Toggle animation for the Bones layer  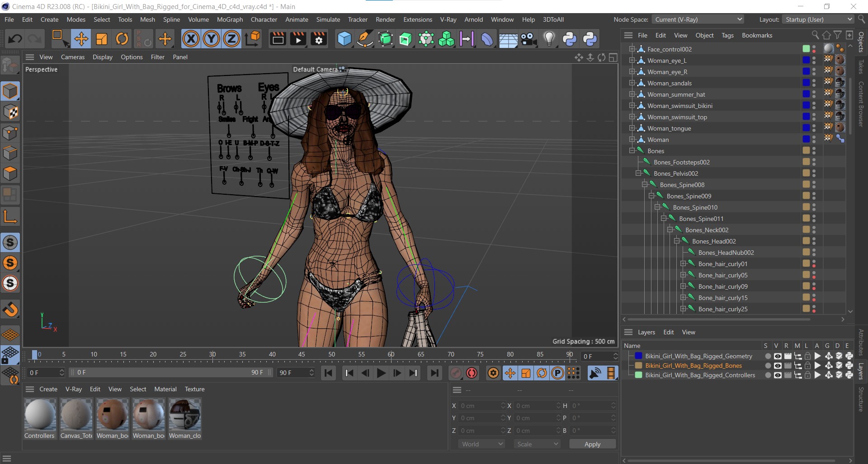(817, 366)
